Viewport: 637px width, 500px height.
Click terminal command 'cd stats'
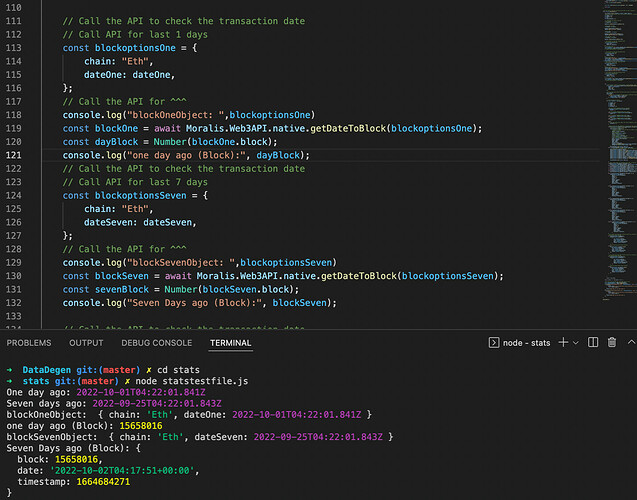(178, 370)
